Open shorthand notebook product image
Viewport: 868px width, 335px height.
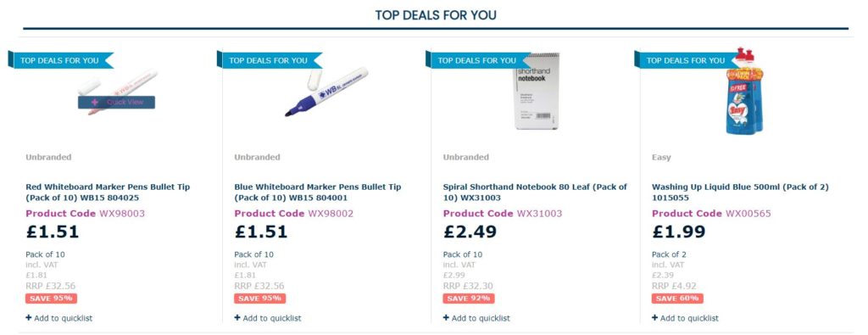pyautogui.click(x=537, y=92)
